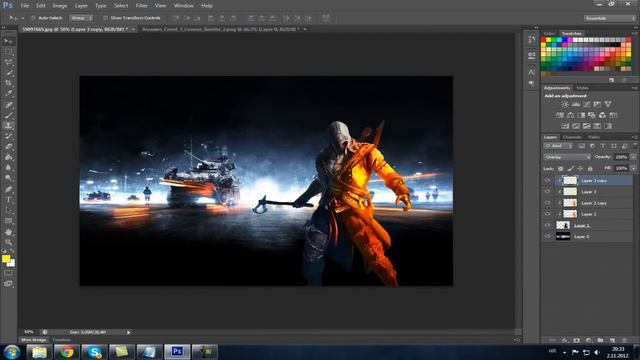Select the Eyedropper tool
640x360 pixels.
[x=8, y=94]
